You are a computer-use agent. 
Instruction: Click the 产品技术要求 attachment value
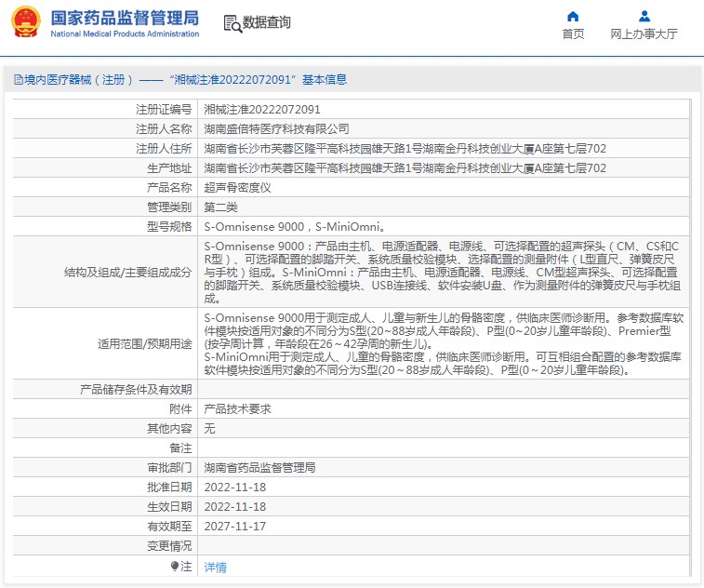(237, 408)
